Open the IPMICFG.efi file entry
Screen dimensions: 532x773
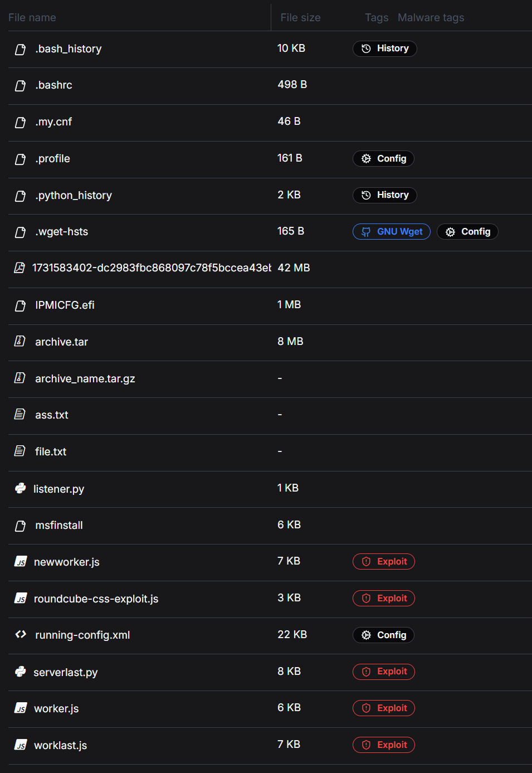point(65,305)
